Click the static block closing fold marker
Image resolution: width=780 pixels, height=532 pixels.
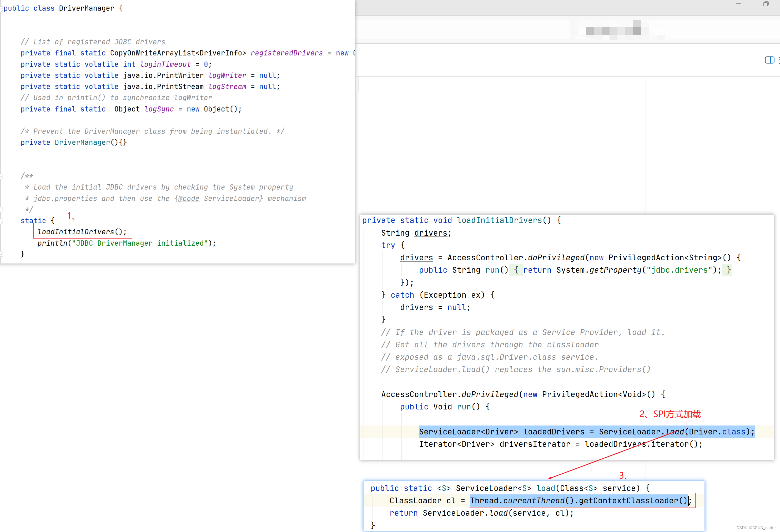(x=1, y=254)
